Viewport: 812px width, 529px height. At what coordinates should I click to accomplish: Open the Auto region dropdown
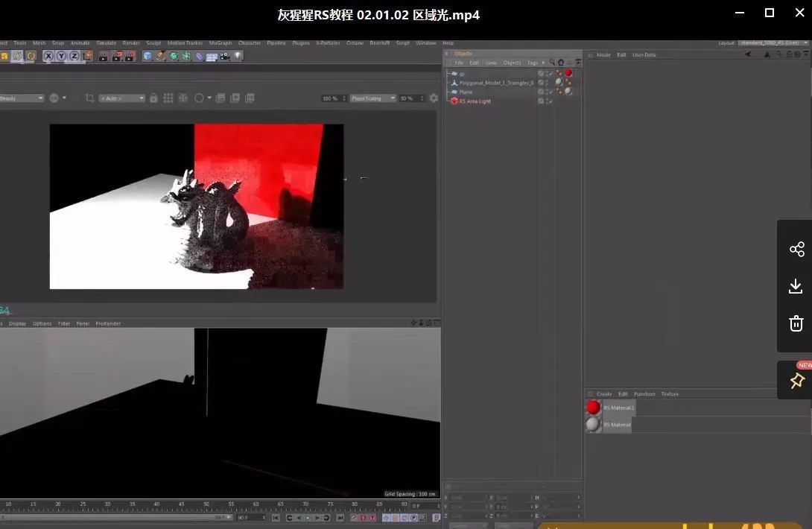click(x=121, y=98)
